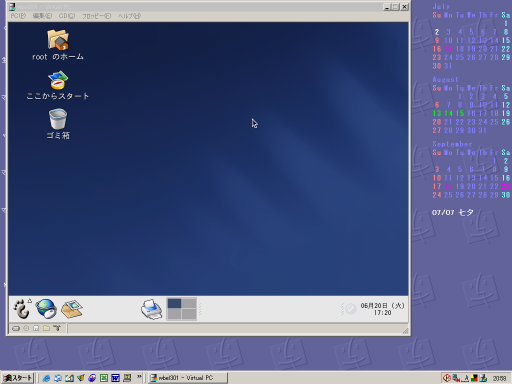The width and height of the screenshot is (512, 384).
Task: Click the Windows taskbar clock 20:58
Action: [499, 378]
